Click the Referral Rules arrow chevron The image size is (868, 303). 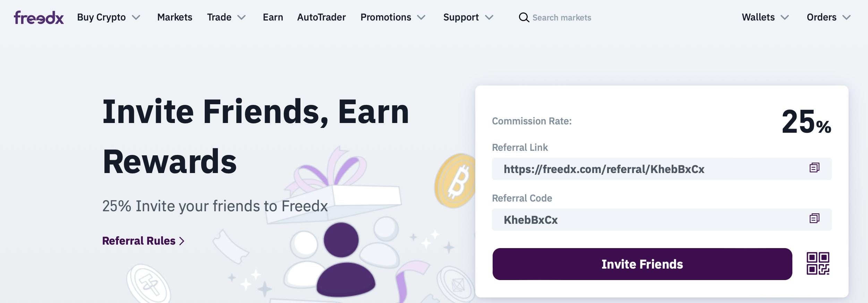click(x=182, y=241)
